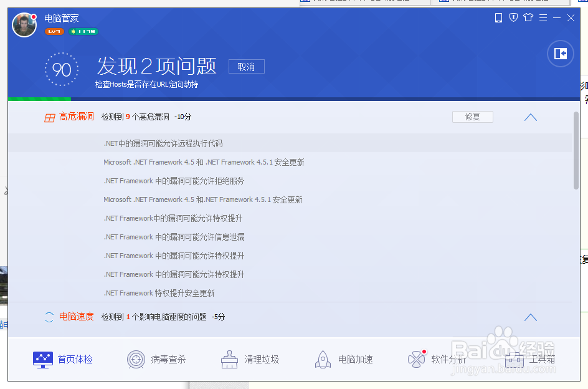This screenshot has height=389, width=588.
Task: Open the 首页体检 tab
Action: pyautogui.click(x=63, y=359)
